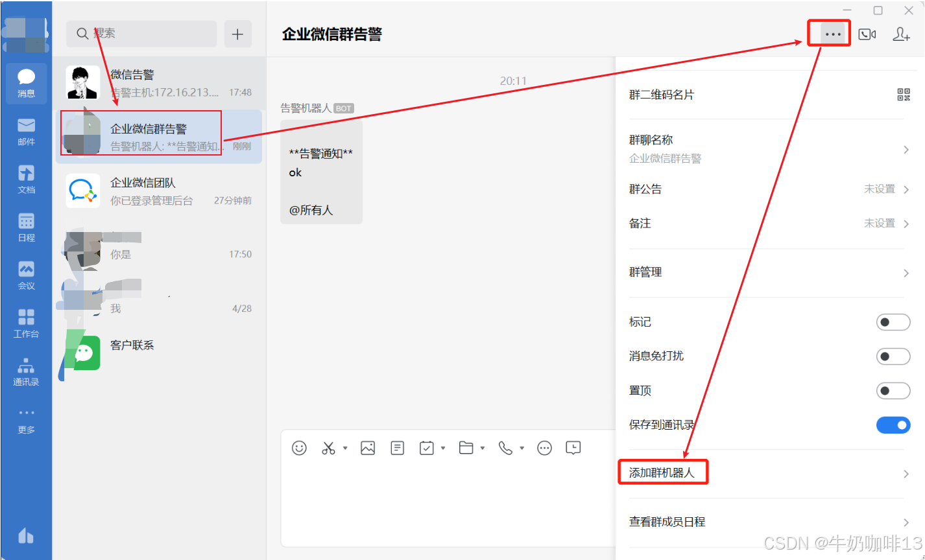The height and width of the screenshot is (560, 925).
Task: Show the group QR code icon
Action: click(x=904, y=95)
